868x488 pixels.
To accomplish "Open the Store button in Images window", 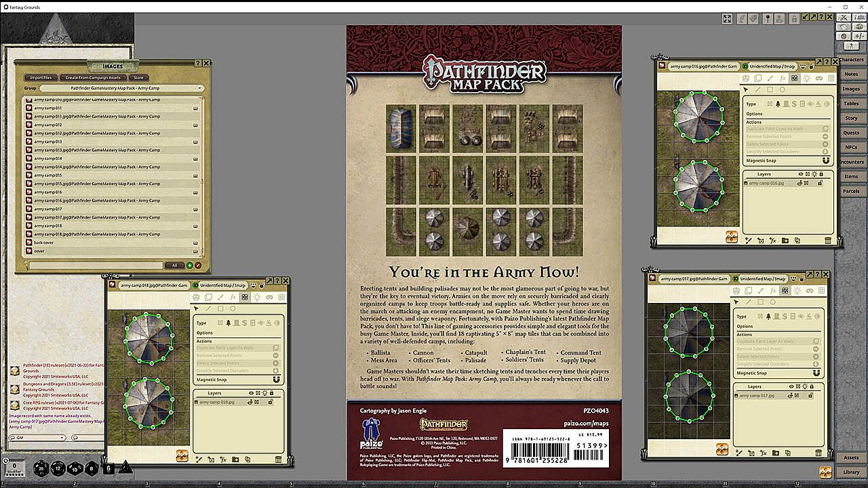I will click(x=138, y=78).
